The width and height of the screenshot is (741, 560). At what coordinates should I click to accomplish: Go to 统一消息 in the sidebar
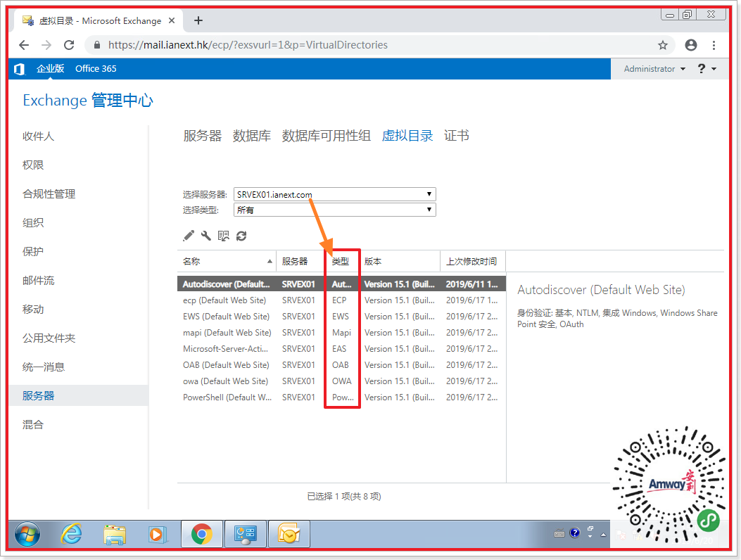tap(44, 367)
